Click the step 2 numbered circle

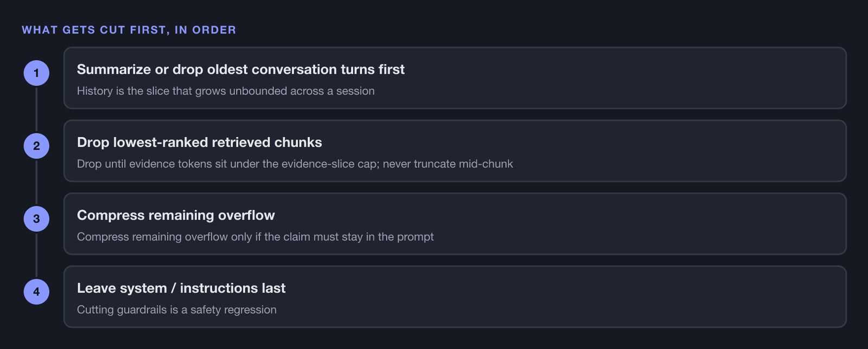click(x=36, y=146)
